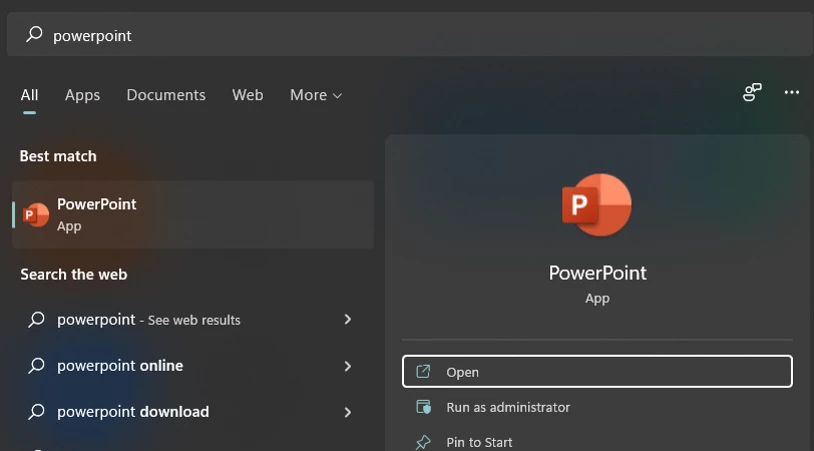Open the search feedback people icon
The image size is (814, 451).
752,92
